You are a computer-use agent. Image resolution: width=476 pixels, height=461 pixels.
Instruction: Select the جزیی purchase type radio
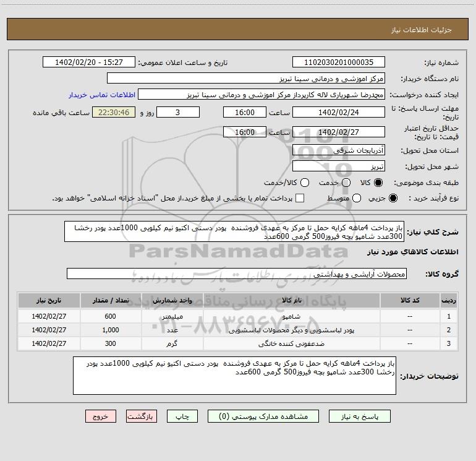[393, 198]
